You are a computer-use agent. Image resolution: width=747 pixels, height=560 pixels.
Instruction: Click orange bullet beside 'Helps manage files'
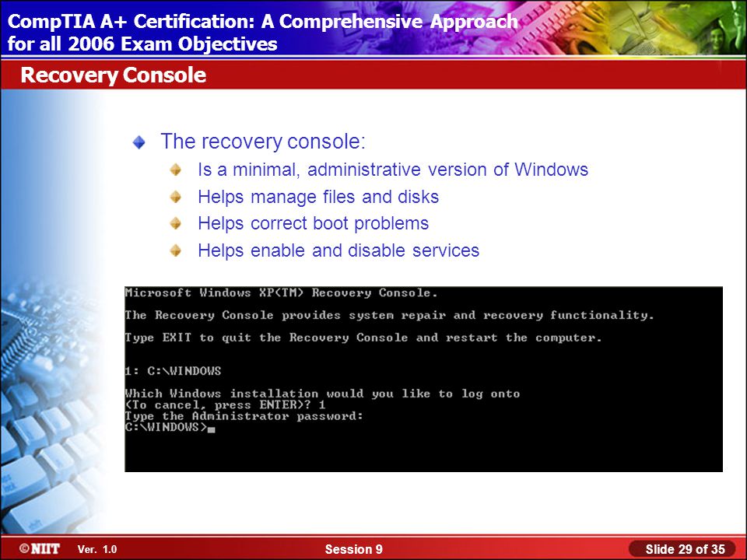tap(175, 197)
